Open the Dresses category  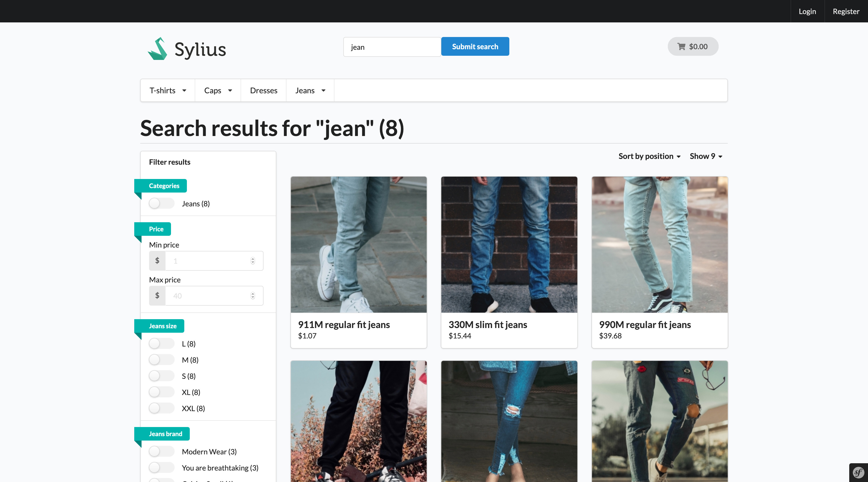coord(264,90)
